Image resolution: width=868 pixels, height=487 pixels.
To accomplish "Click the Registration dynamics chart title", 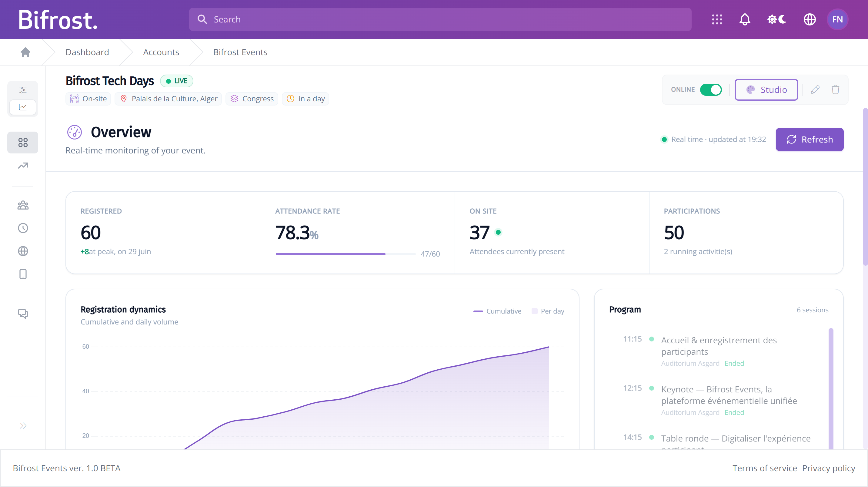I will pyautogui.click(x=123, y=309).
